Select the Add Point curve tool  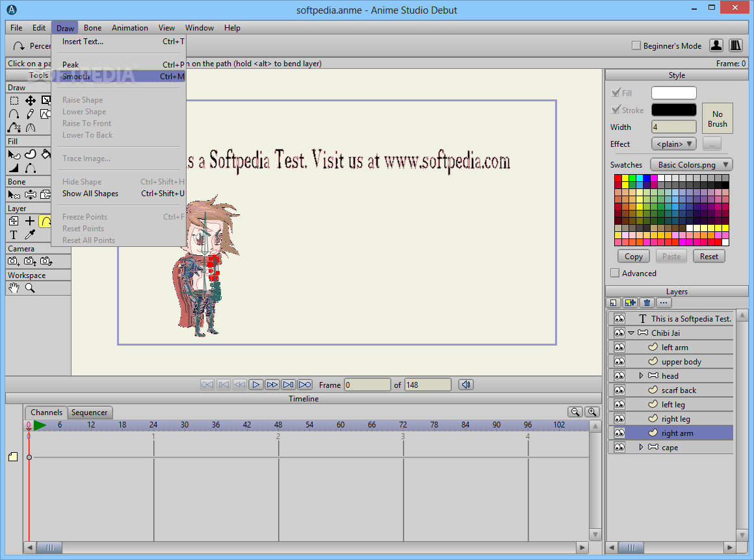coord(14,114)
